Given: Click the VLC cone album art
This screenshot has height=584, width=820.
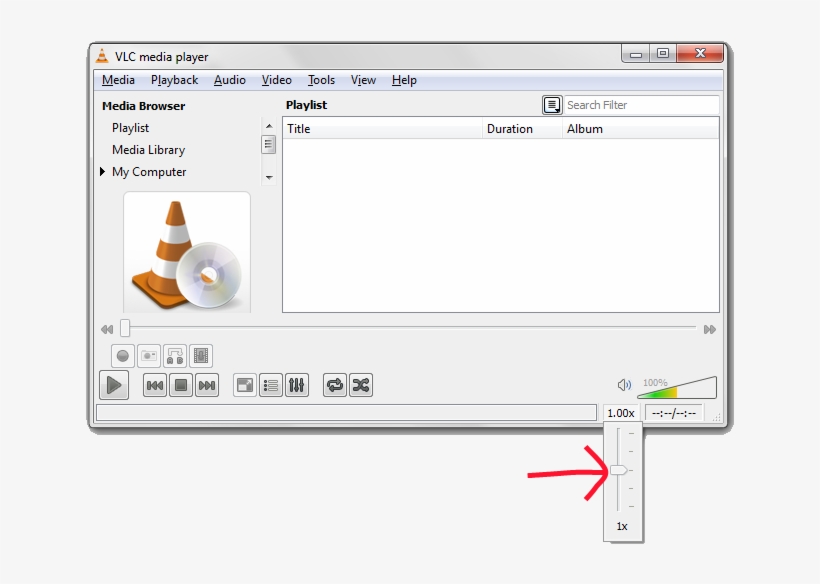Looking at the screenshot, I should click(187, 253).
